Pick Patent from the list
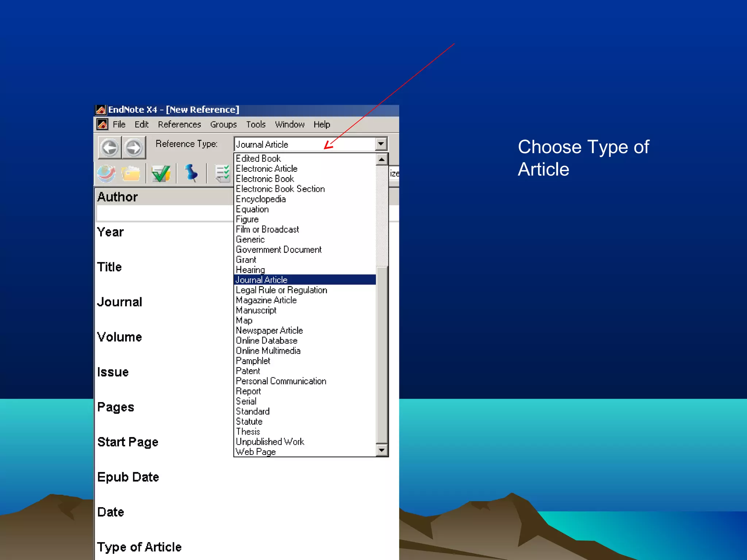747x560 pixels. pos(305,371)
